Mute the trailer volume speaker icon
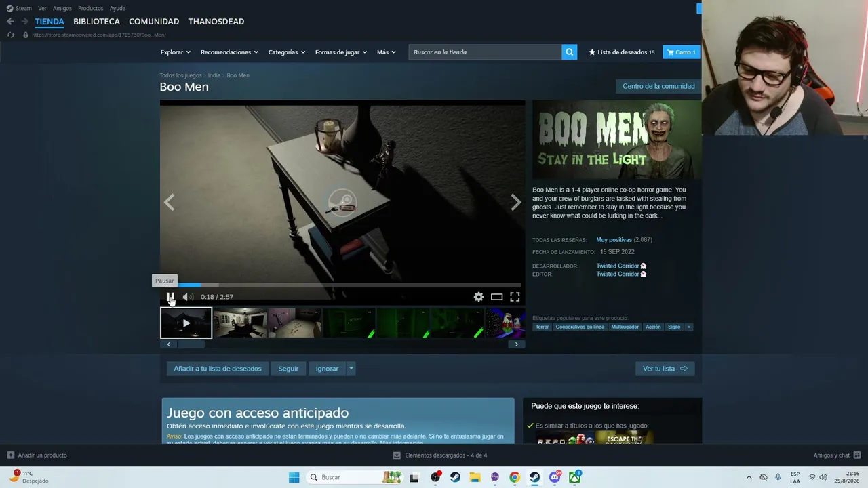 188,297
